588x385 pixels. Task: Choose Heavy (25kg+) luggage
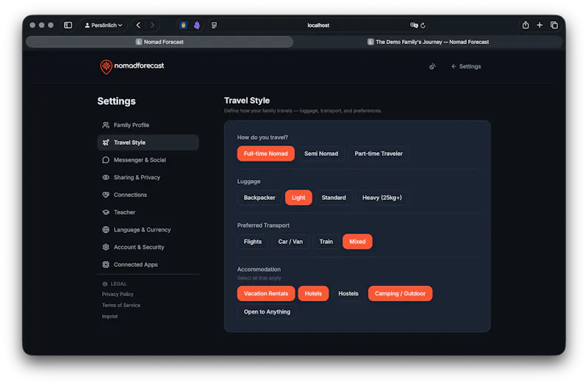coord(381,198)
